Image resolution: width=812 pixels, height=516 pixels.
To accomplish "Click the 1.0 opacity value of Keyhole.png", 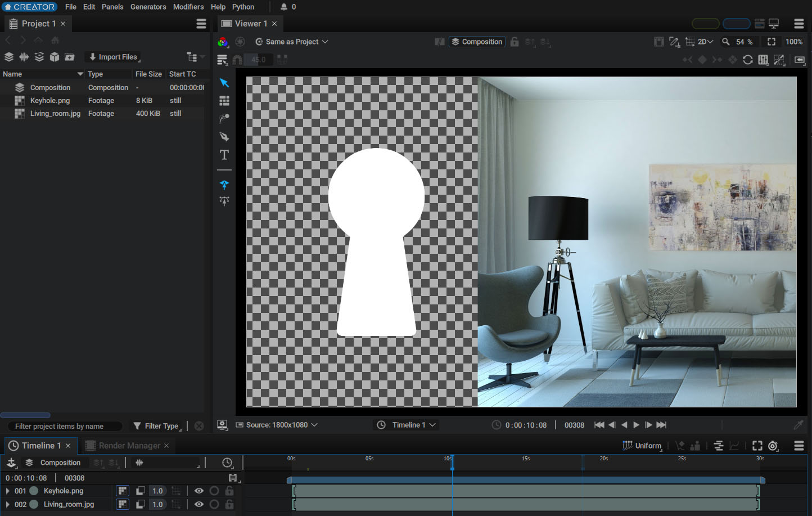I will (157, 491).
